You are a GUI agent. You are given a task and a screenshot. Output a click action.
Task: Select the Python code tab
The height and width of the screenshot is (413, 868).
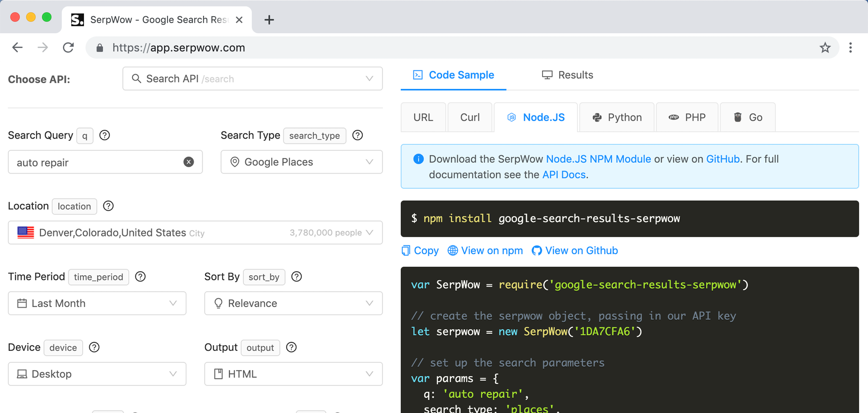617,117
